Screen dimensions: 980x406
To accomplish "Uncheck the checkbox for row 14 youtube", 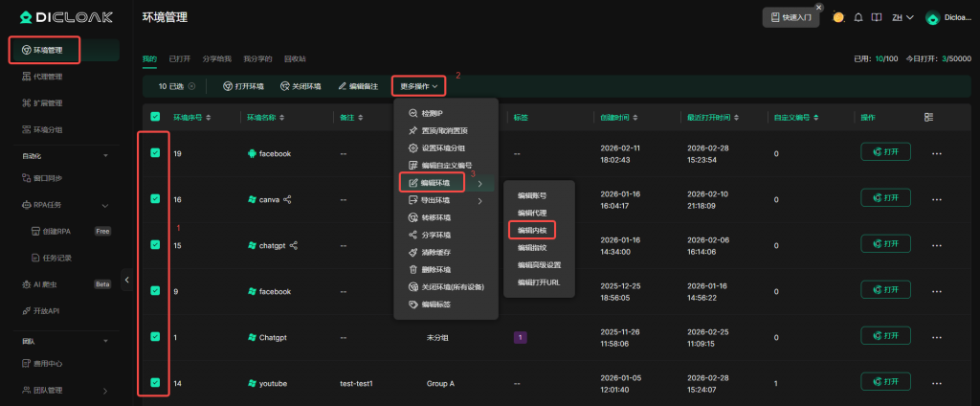I will pyautogui.click(x=155, y=383).
